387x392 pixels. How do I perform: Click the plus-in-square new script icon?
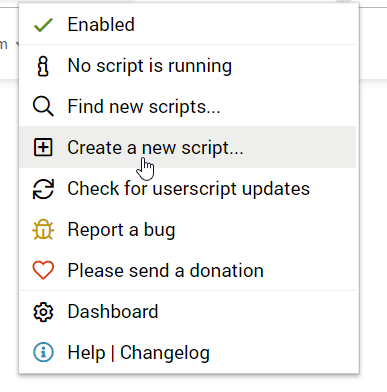pos(43,147)
